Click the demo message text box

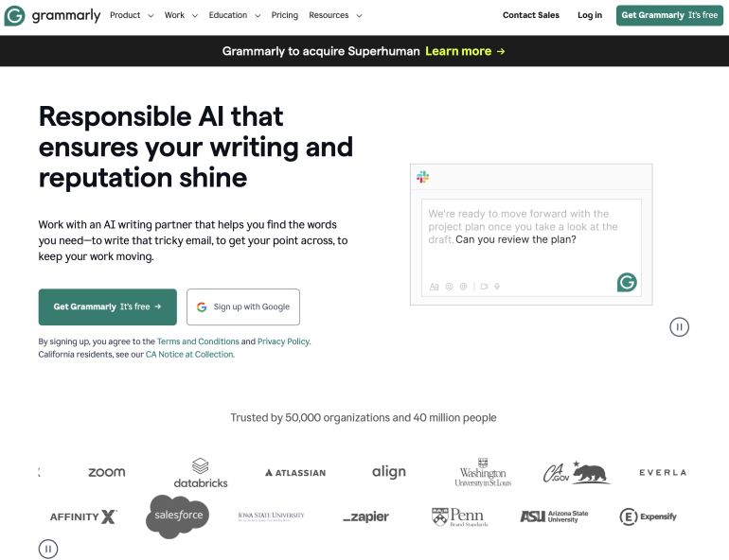click(x=531, y=248)
